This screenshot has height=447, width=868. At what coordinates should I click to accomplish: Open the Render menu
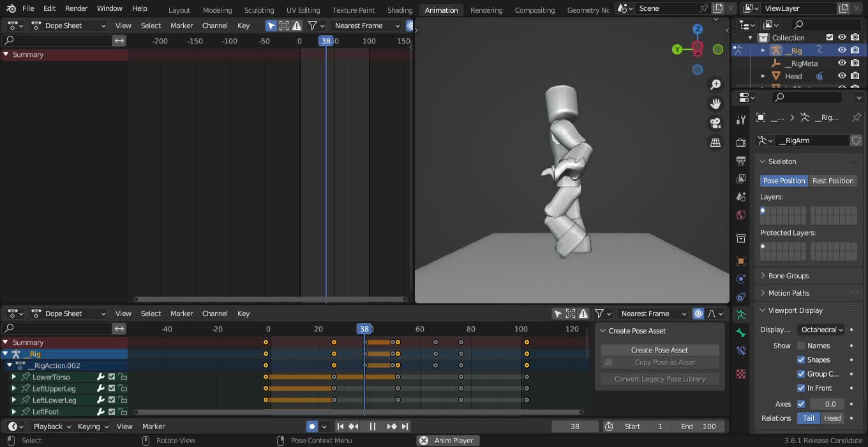click(77, 8)
